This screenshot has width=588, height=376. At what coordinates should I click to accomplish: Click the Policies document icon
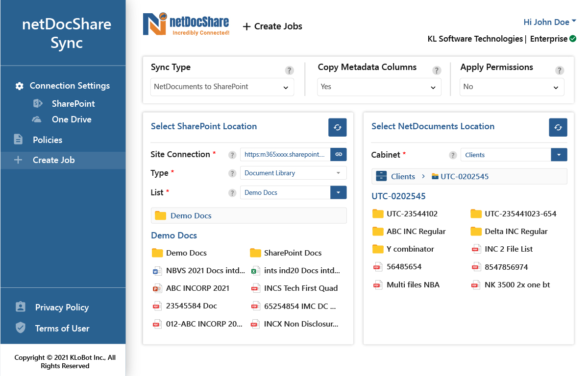(18, 140)
